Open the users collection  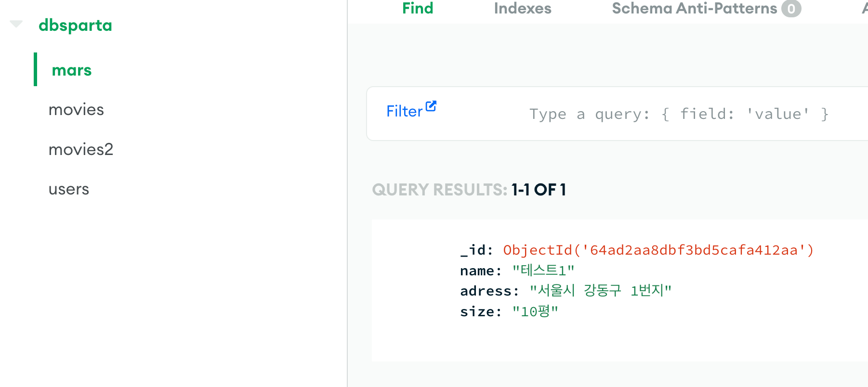(69, 189)
